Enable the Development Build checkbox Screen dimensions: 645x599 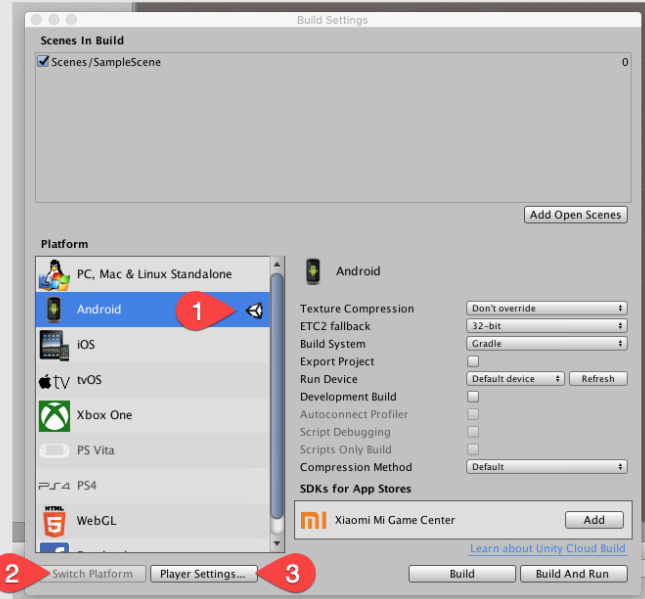pyautogui.click(x=473, y=397)
